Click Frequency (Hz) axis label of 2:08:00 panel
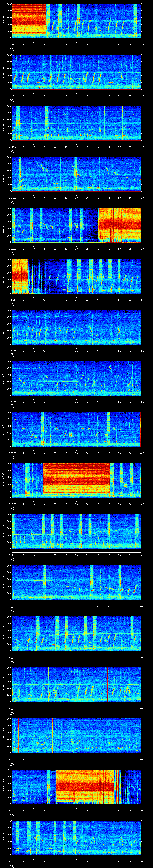The image size is (153, 868). pyautogui.click(x=3, y=378)
